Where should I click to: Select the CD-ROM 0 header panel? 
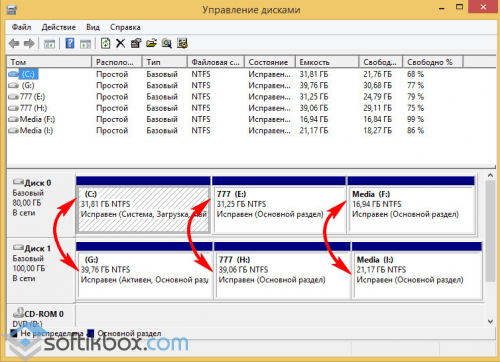pyautogui.click(x=41, y=315)
